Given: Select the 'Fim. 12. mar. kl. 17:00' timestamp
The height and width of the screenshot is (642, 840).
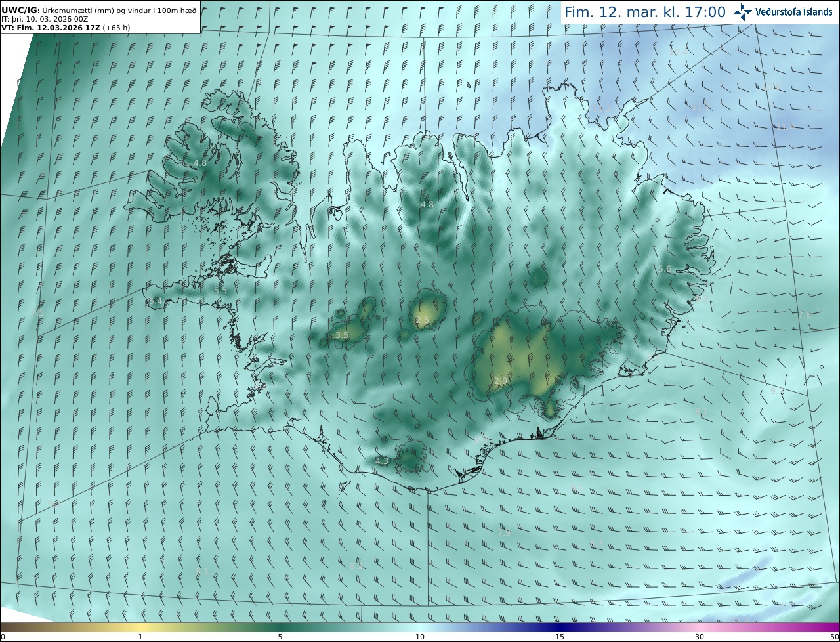Looking at the screenshot, I should [x=644, y=12].
